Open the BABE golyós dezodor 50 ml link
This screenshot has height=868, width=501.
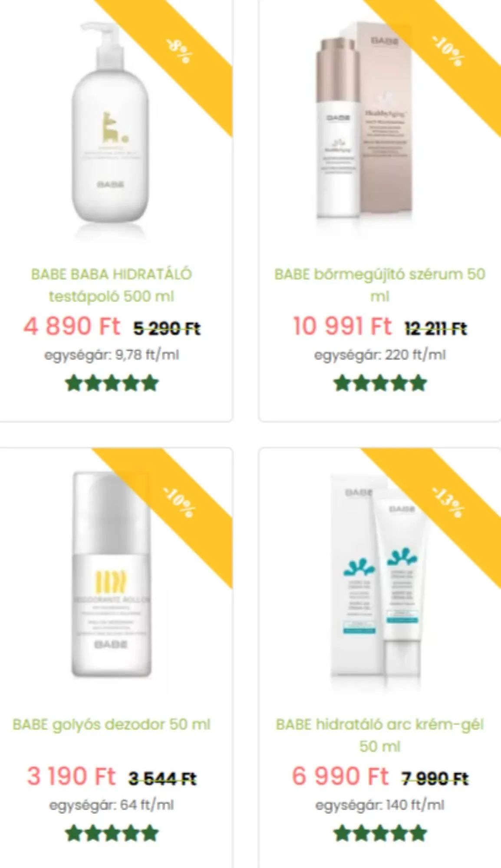pyautogui.click(x=112, y=724)
